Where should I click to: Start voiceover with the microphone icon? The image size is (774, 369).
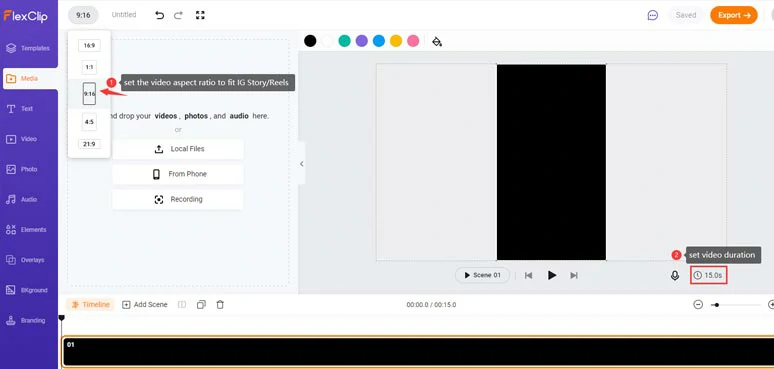pos(675,275)
